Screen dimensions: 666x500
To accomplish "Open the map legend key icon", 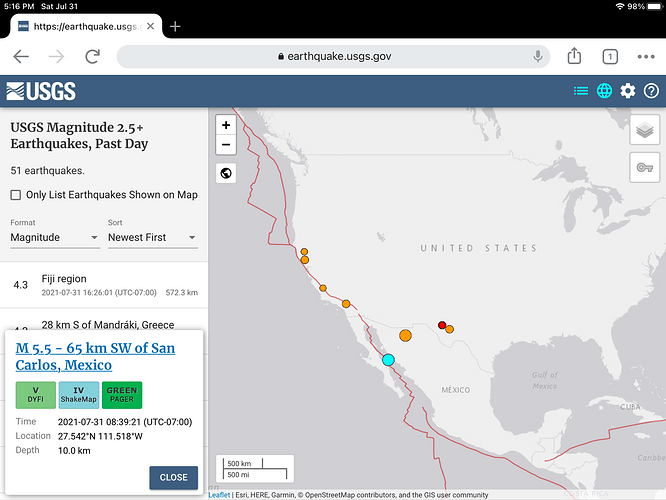I will click(x=644, y=167).
